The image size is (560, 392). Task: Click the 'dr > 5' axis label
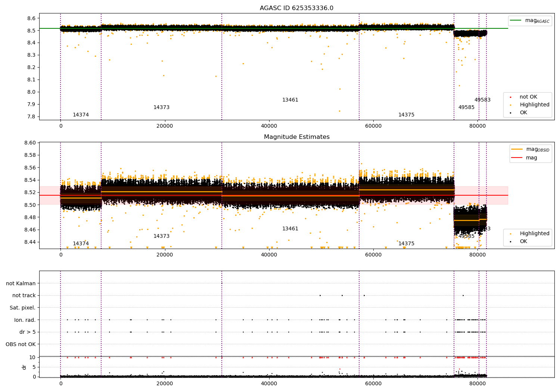coord(28,332)
